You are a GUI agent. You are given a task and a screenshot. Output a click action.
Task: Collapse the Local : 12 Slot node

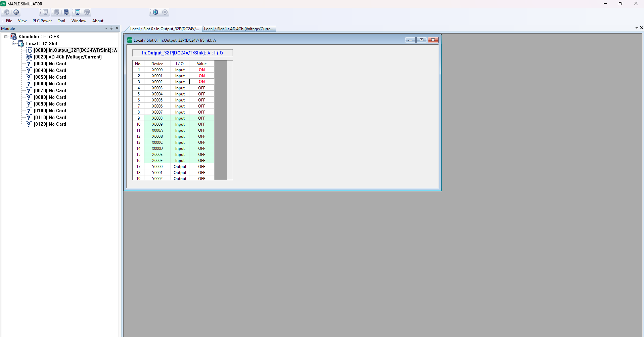point(13,44)
